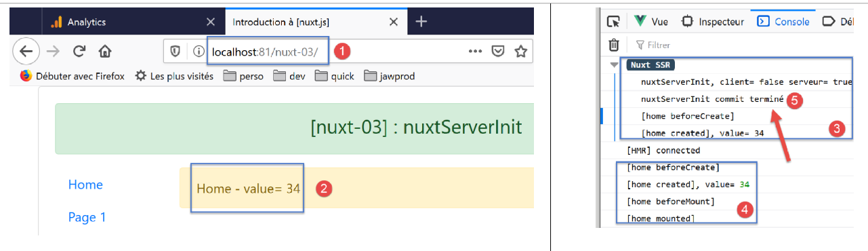Screen dimensions: 868x251
Task: Click the '[HMR] connected' log line
Action: click(663, 150)
